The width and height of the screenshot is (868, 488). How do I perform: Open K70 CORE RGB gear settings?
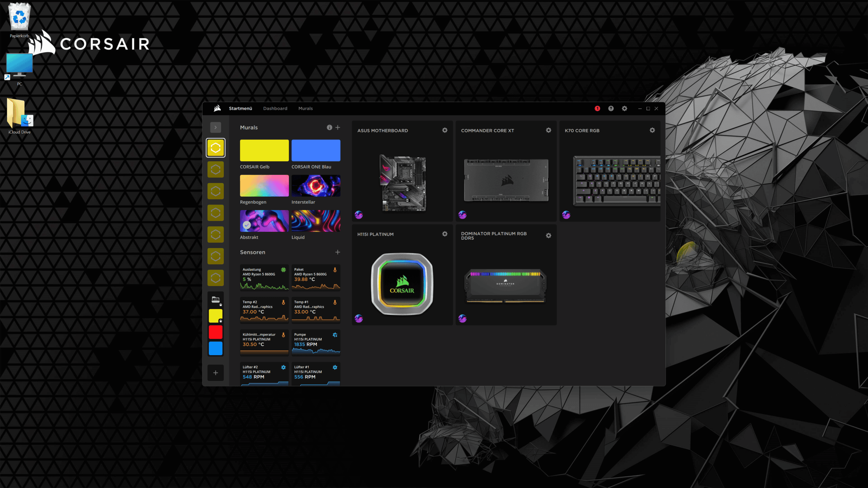(x=652, y=130)
